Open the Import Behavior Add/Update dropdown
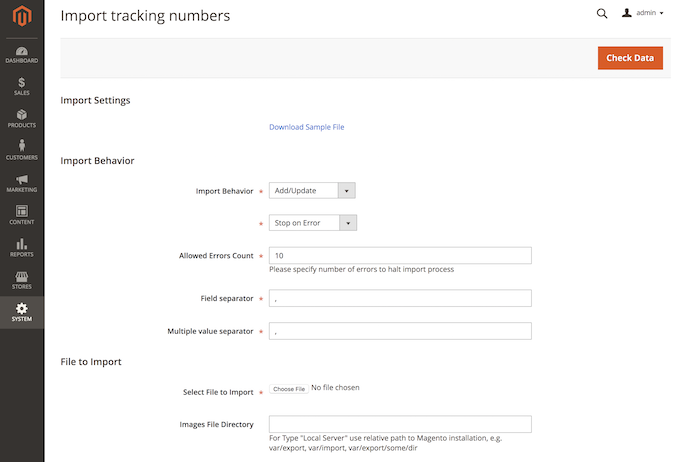Viewport: 685px width, 462px height. (x=312, y=191)
